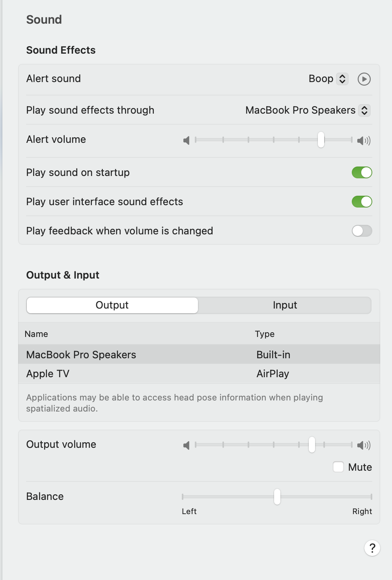Select MacBook Pro Speakers in device list

click(81, 355)
